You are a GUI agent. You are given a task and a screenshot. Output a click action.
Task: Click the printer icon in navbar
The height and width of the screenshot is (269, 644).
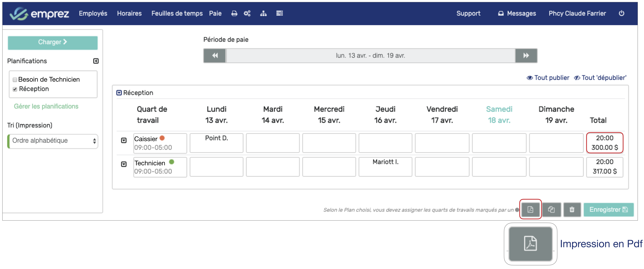[x=234, y=14]
